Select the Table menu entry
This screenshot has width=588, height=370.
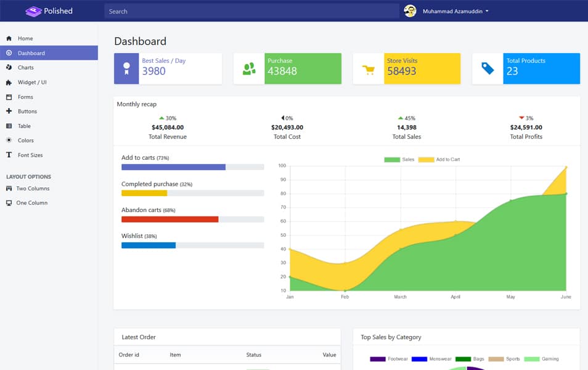pyautogui.click(x=24, y=126)
